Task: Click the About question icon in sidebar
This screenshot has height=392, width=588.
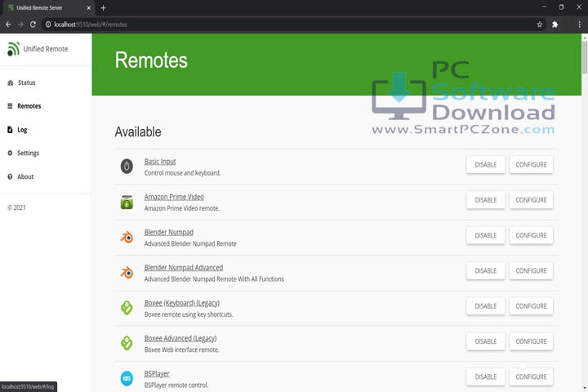Action: click(10, 176)
